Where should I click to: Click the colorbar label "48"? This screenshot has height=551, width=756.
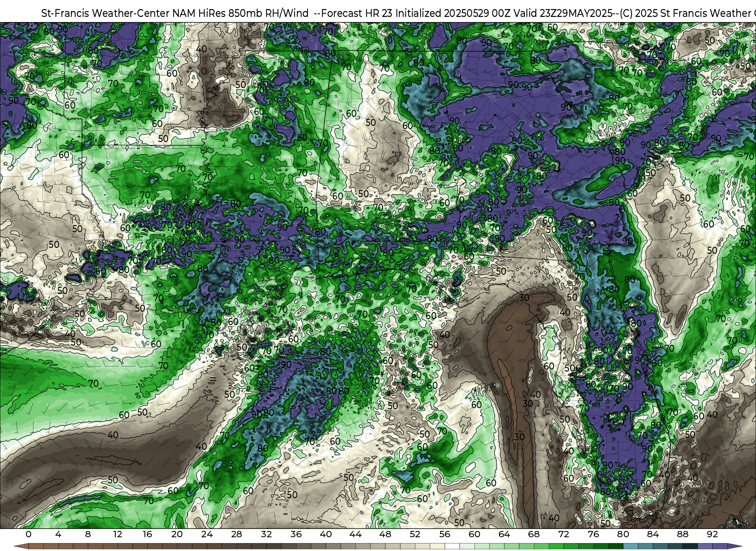[x=385, y=534]
